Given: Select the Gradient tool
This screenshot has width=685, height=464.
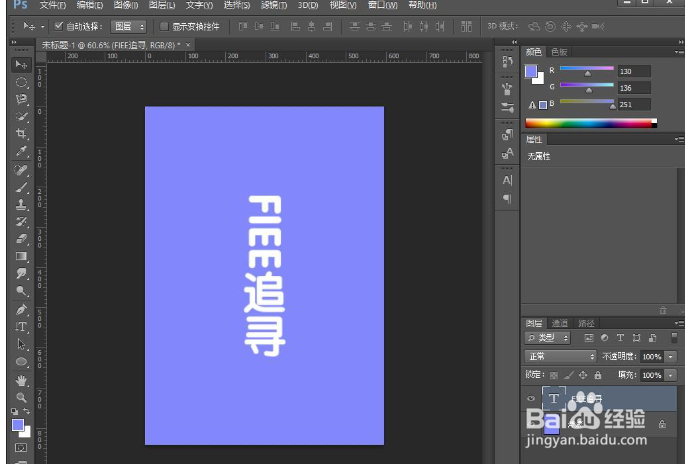Looking at the screenshot, I should pyautogui.click(x=21, y=256).
